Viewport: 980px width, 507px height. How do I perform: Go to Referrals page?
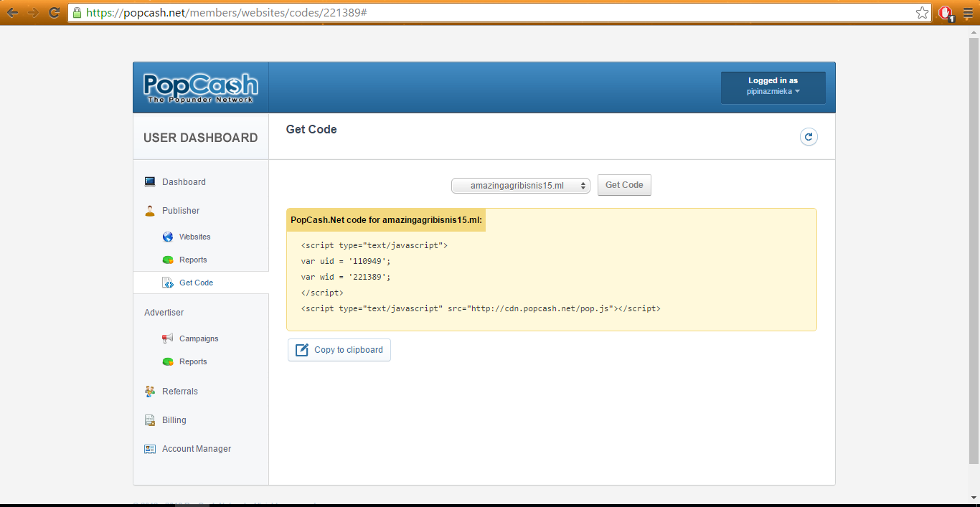(x=180, y=392)
